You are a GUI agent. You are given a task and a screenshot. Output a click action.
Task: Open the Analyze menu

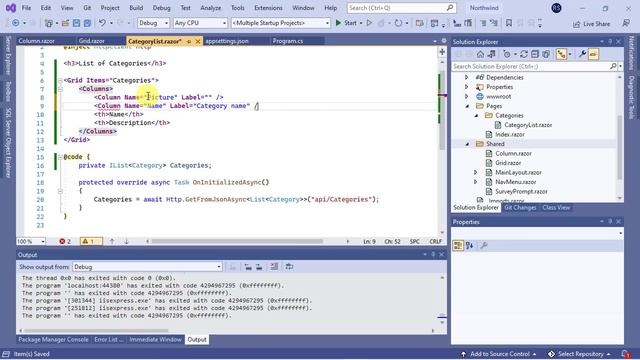coord(211,8)
